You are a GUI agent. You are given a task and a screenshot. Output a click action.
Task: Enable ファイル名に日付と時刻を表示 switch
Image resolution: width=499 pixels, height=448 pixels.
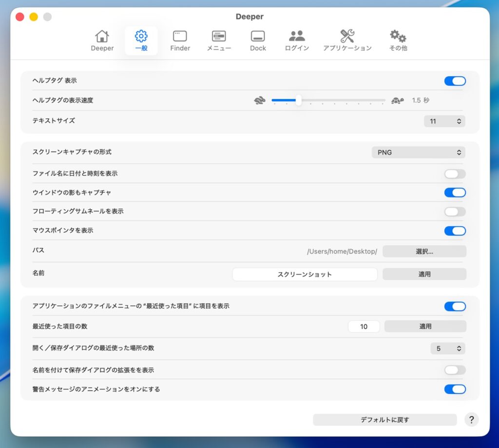point(455,174)
